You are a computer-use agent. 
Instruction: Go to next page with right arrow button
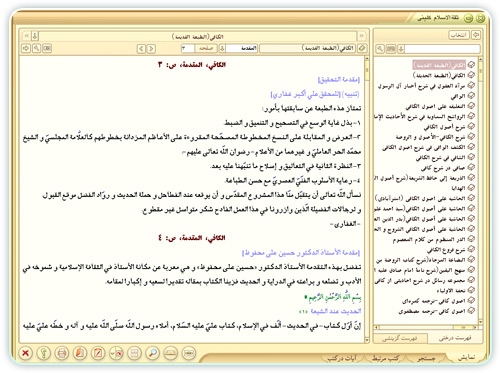151,49
